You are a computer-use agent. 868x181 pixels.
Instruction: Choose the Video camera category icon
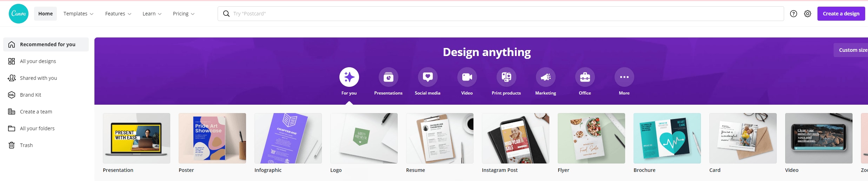point(467,77)
